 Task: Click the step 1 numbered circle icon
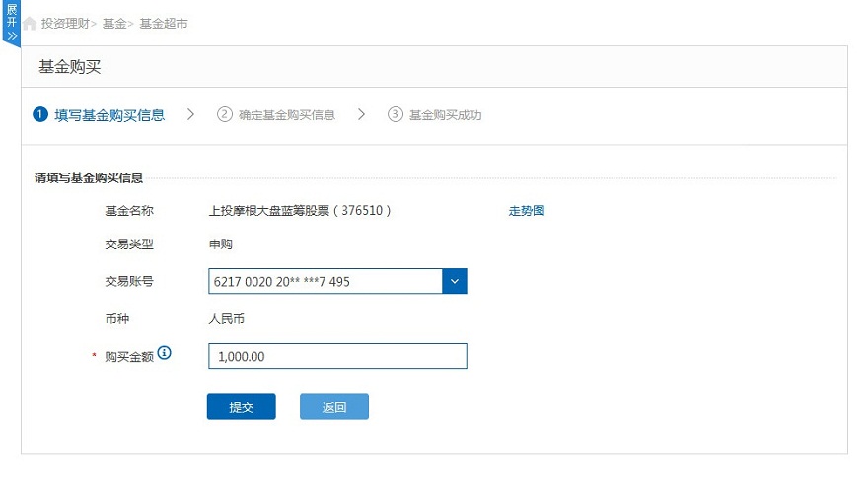(x=40, y=115)
